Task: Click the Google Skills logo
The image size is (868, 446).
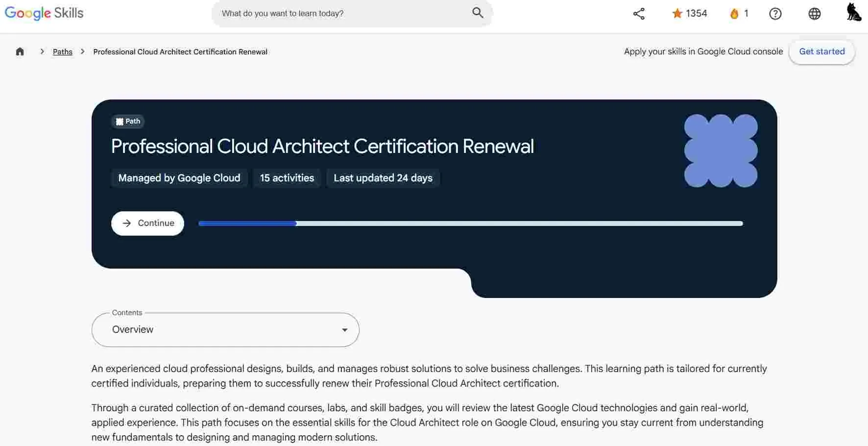Action: click(x=44, y=13)
